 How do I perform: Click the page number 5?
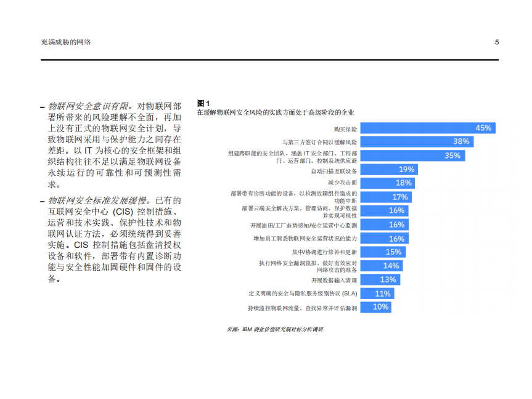[496, 41]
